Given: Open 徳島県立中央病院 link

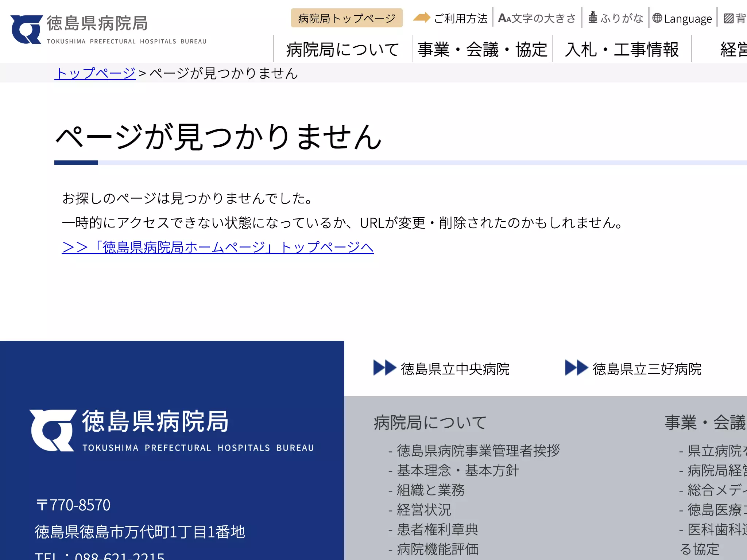Looking at the screenshot, I should pos(455,369).
